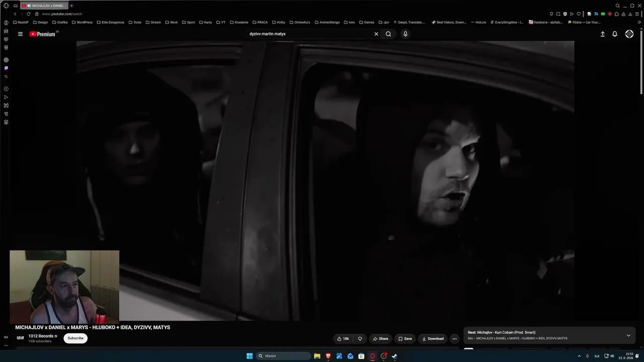This screenshot has width=644, height=362.
Task: Open the Opera menu logo button
Action: 6,6
